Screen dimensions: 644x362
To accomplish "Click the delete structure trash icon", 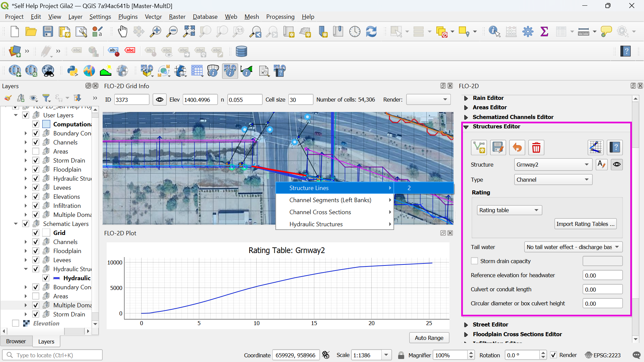I will click(536, 147).
